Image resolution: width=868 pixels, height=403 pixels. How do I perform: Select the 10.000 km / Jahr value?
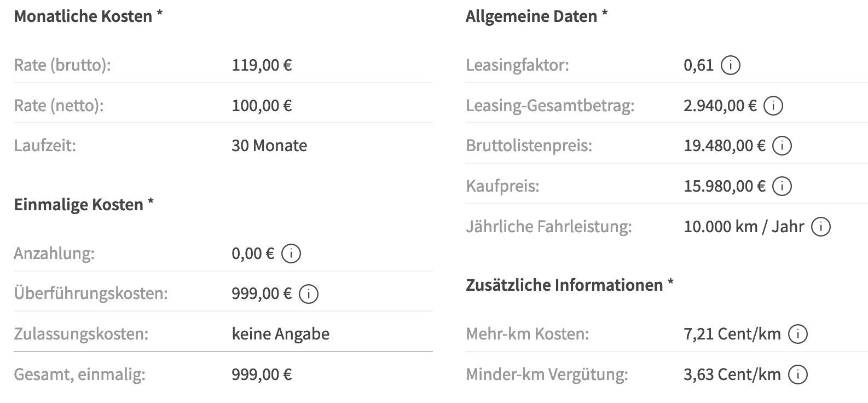(744, 227)
